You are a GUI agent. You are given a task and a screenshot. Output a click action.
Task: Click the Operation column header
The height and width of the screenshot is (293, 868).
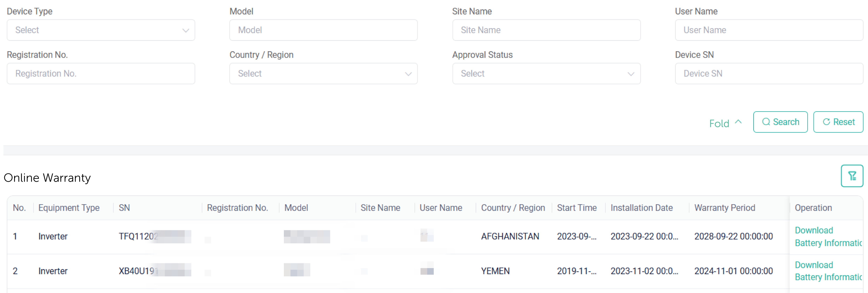click(x=813, y=208)
